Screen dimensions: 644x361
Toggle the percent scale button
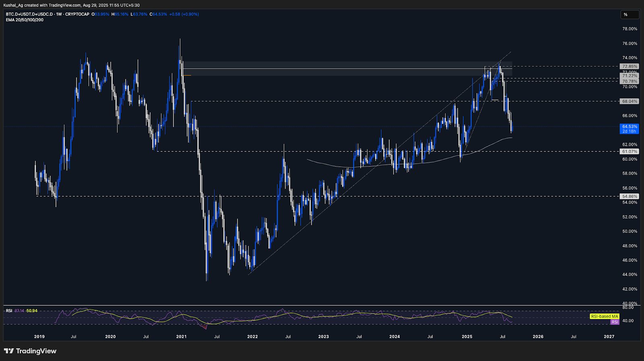point(630,15)
